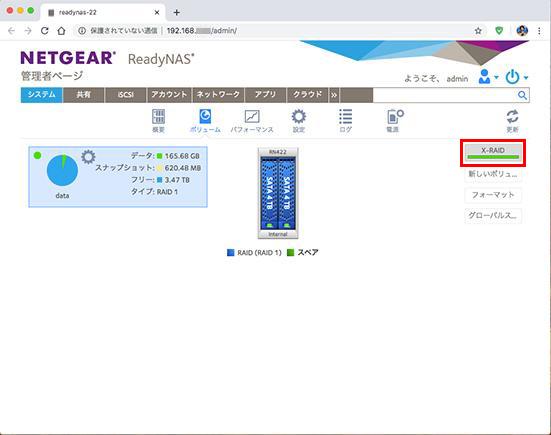Image resolution: width=551 pixels, height=435 pixels.
Task: Go back in the browser
Action: 11,31
